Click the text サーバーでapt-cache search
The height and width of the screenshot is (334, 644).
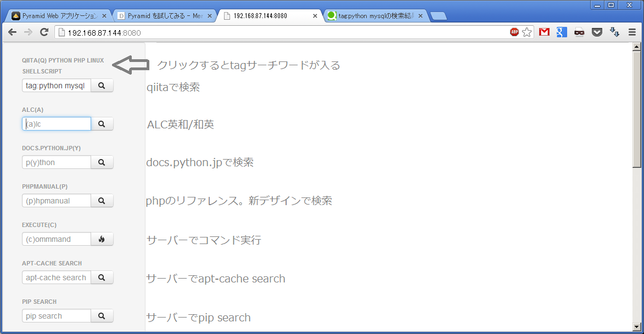(x=216, y=279)
